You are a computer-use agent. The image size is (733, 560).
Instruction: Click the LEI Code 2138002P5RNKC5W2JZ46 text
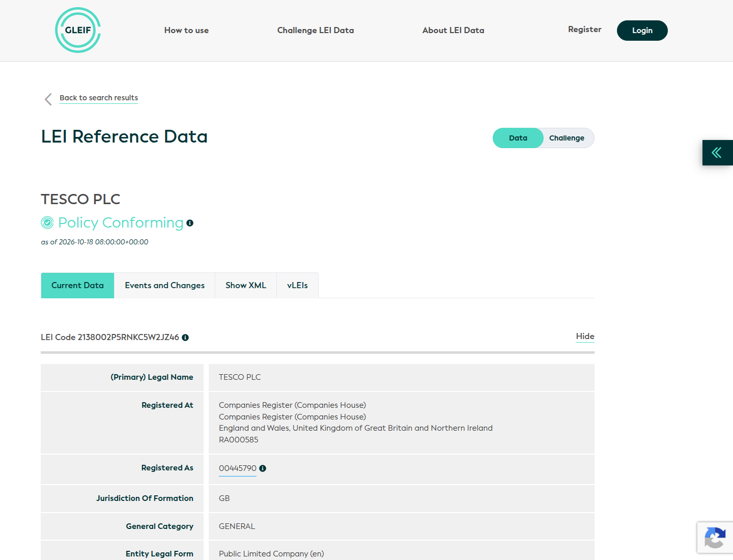coord(110,338)
